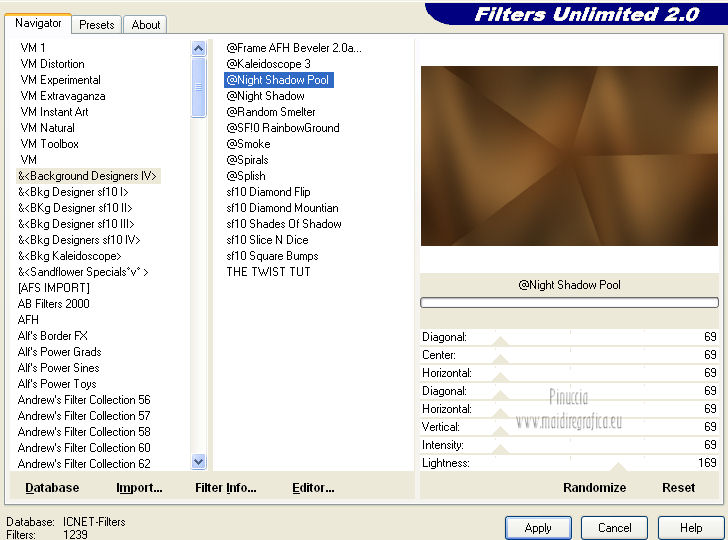Select Alf's Border FX category
Image resolution: width=728 pixels, height=540 pixels.
point(52,336)
